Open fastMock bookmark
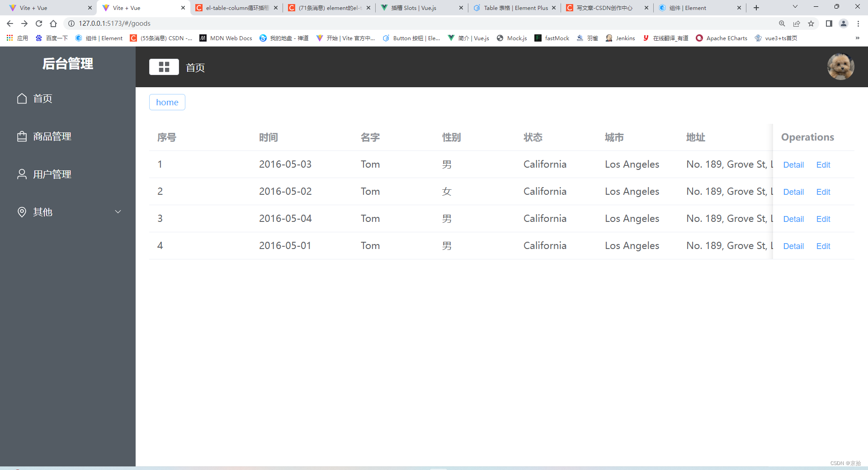Viewport: 868px width, 470px height. pos(552,38)
